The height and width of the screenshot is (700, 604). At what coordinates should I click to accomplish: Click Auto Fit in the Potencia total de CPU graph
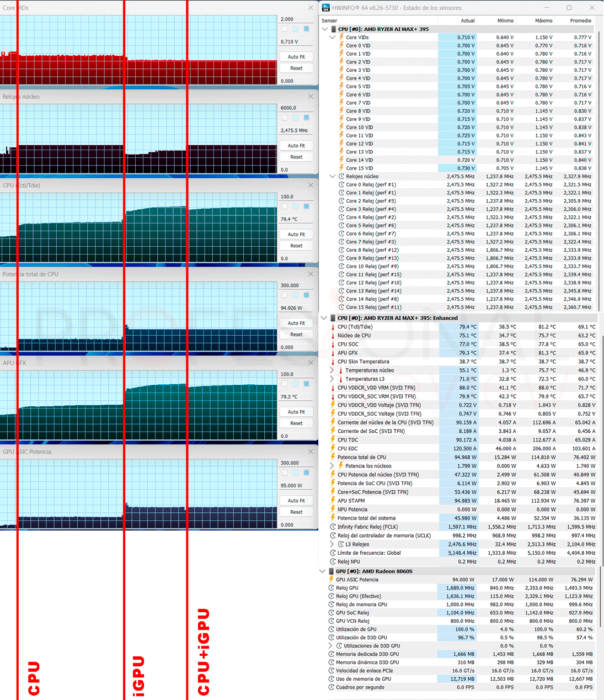(x=297, y=323)
